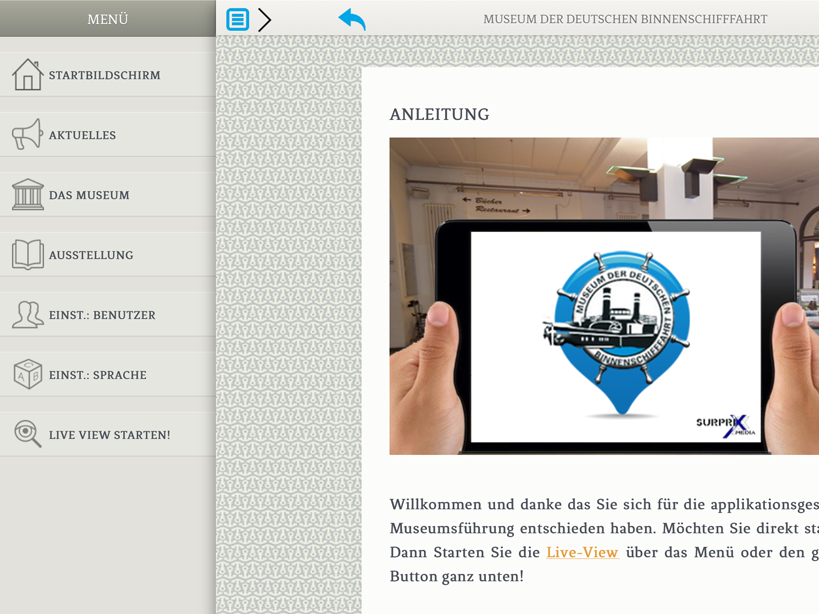
Task: Go to Aktuelles menu item
Action: pos(82,135)
